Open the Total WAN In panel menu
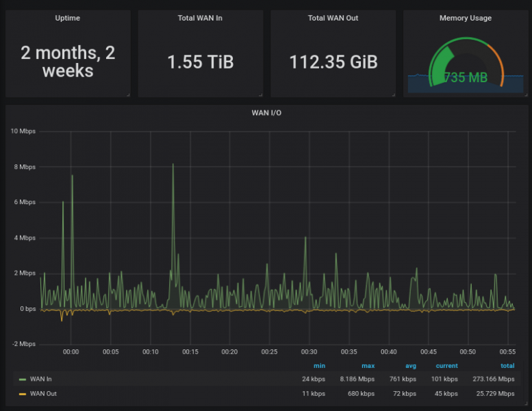Image resolution: width=532 pixels, height=411 pixels. pyautogui.click(x=200, y=18)
